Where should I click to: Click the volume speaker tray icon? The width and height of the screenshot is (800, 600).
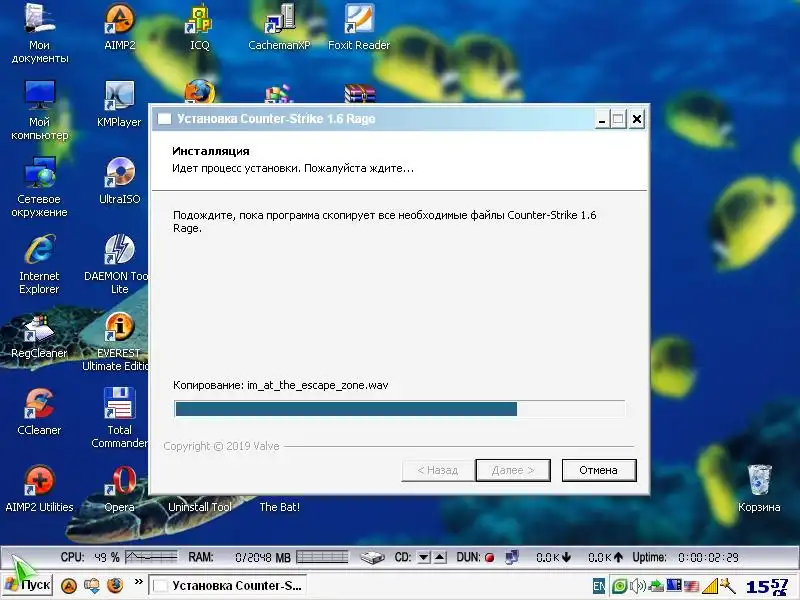(637, 586)
